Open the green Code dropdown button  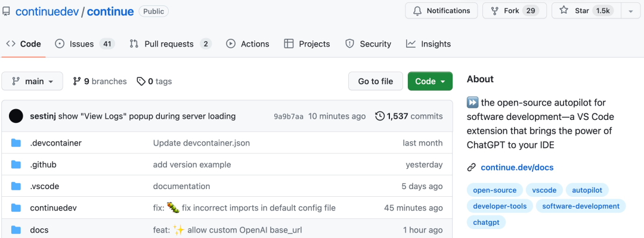click(x=430, y=81)
